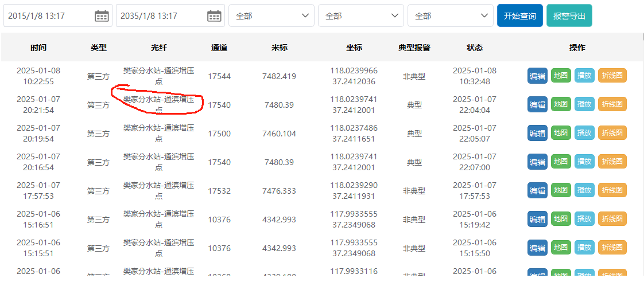Click the 开始查询 button
This screenshot has height=282, width=644.
point(520,15)
